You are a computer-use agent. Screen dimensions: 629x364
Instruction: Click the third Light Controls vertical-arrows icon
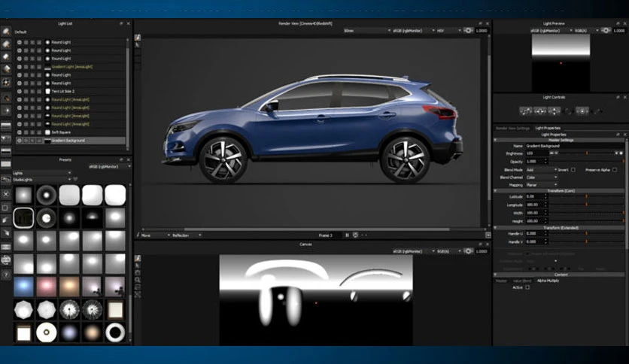554,111
